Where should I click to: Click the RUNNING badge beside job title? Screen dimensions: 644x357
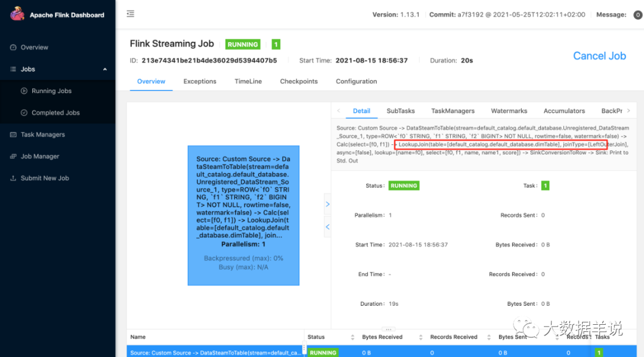coord(243,44)
